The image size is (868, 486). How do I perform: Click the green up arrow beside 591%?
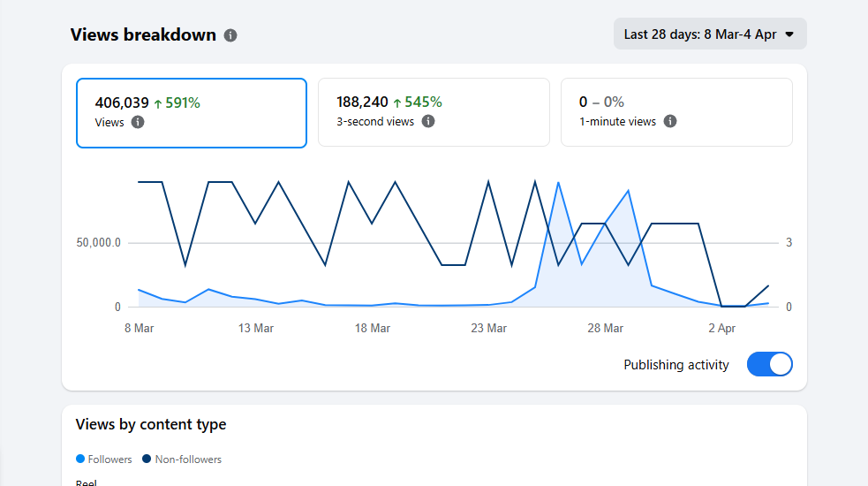pos(158,103)
